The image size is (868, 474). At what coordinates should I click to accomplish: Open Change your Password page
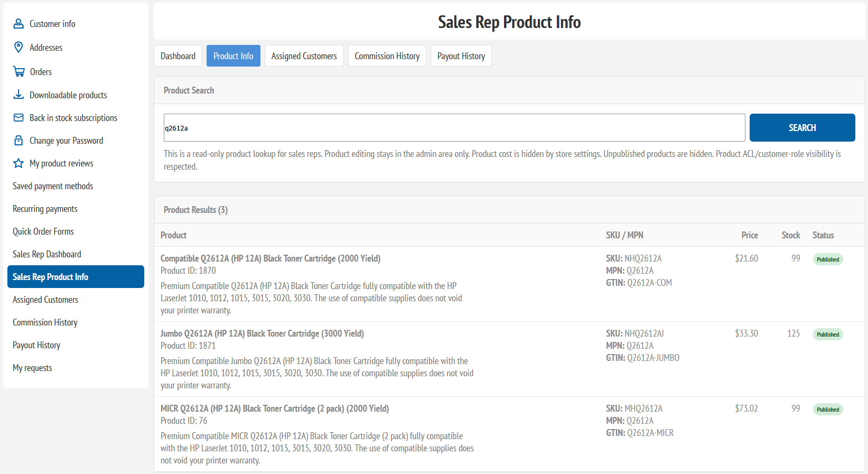coord(66,141)
